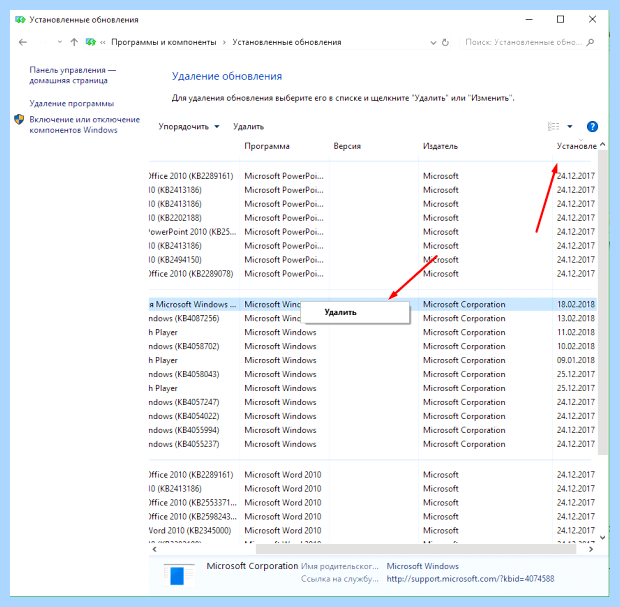Image resolution: width=620 pixels, height=607 pixels.
Task: Click 'Установленные обновления' breadcrumb
Action: 287,42
